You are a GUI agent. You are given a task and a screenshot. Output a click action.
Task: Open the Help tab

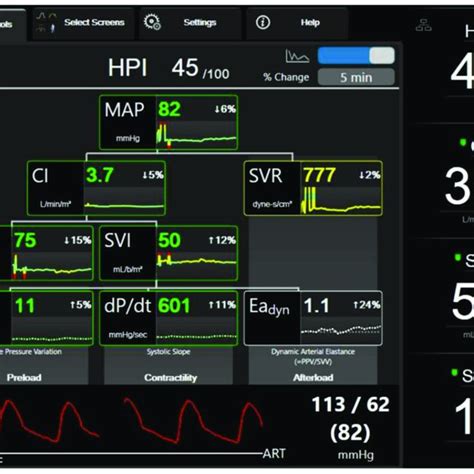pyautogui.click(x=297, y=23)
